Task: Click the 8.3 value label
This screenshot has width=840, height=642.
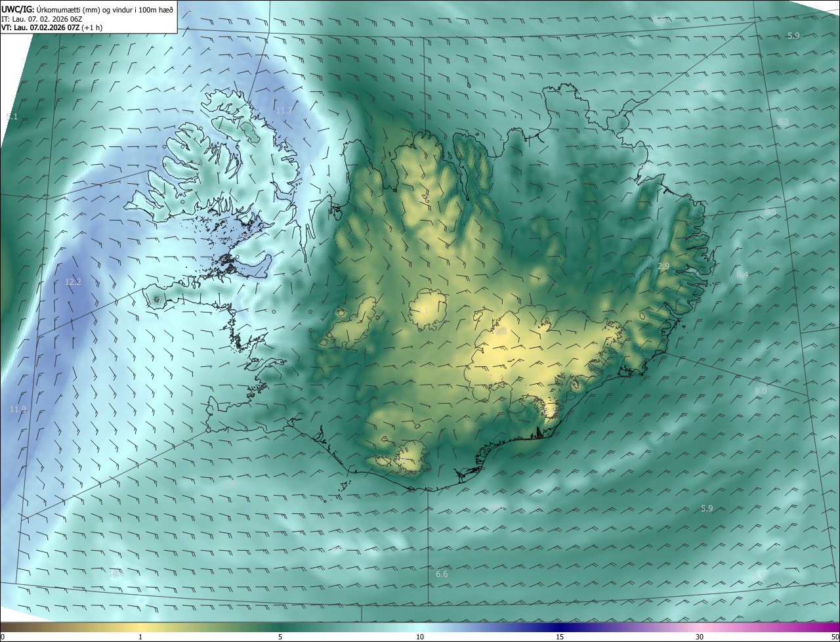Action: click(x=783, y=122)
